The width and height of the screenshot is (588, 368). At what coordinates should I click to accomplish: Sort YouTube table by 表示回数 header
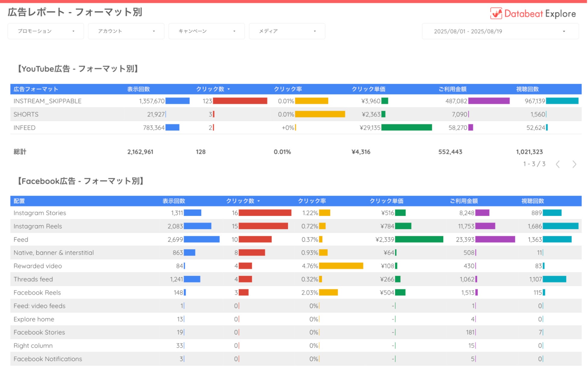click(x=138, y=89)
